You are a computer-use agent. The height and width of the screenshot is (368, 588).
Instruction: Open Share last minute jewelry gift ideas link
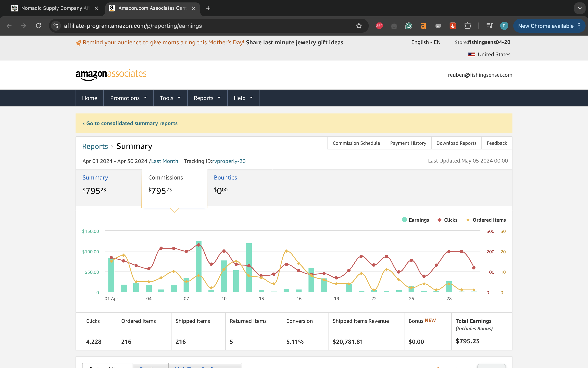point(294,42)
